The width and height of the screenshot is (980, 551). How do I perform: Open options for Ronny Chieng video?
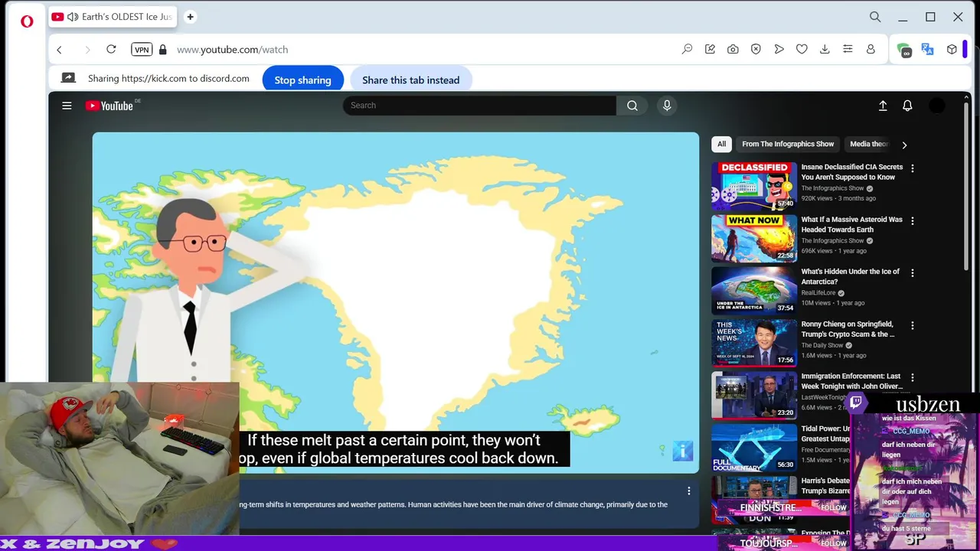pos(912,326)
